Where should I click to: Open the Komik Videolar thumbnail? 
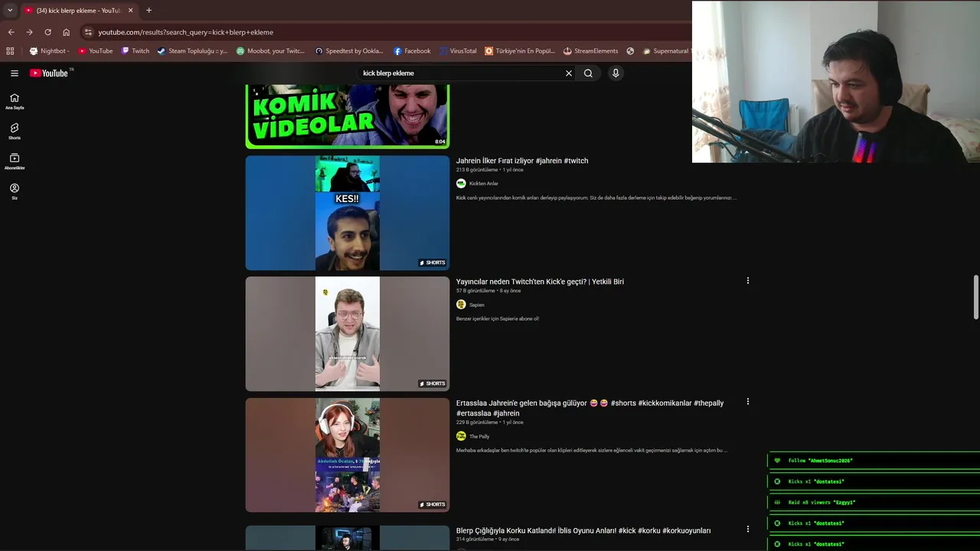348,116
